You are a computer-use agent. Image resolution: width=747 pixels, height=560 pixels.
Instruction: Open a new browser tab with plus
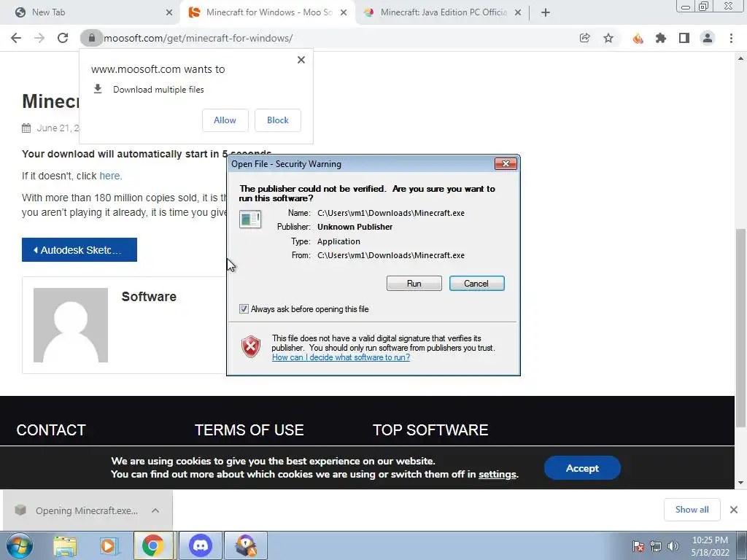point(546,12)
